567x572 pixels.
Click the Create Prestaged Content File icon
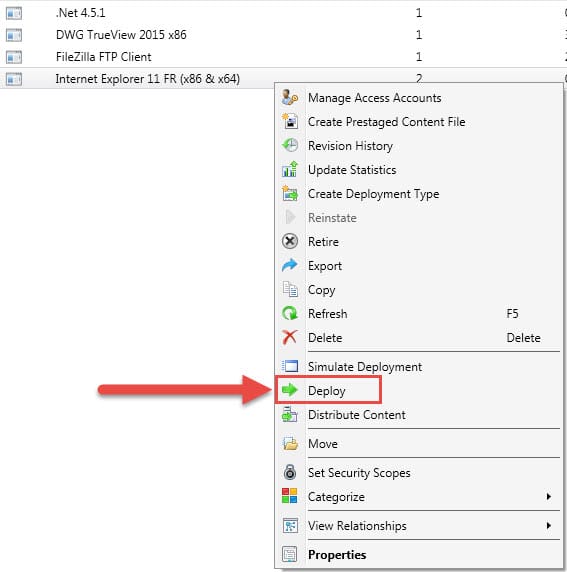[290, 121]
